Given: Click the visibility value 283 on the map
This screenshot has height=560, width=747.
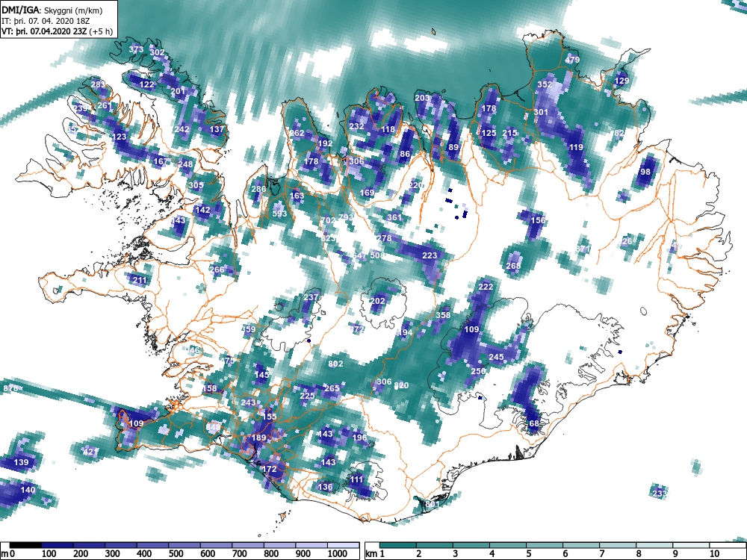Looking at the screenshot, I should [98, 84].
